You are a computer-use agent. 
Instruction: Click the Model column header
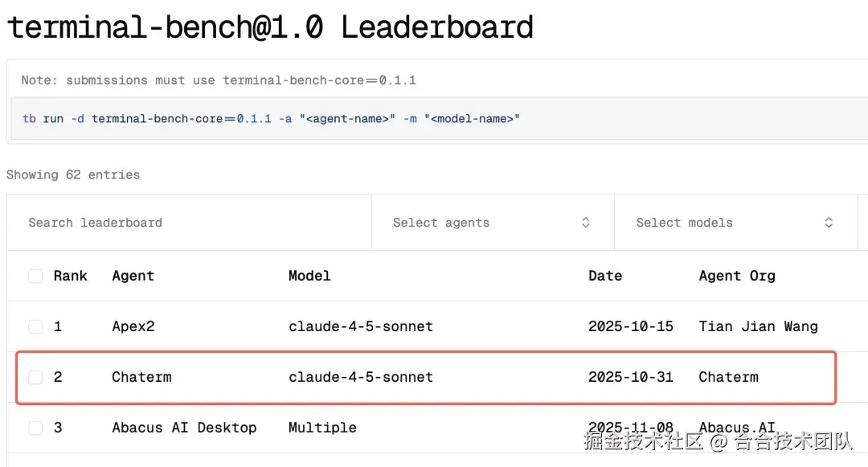pos(309,276)
